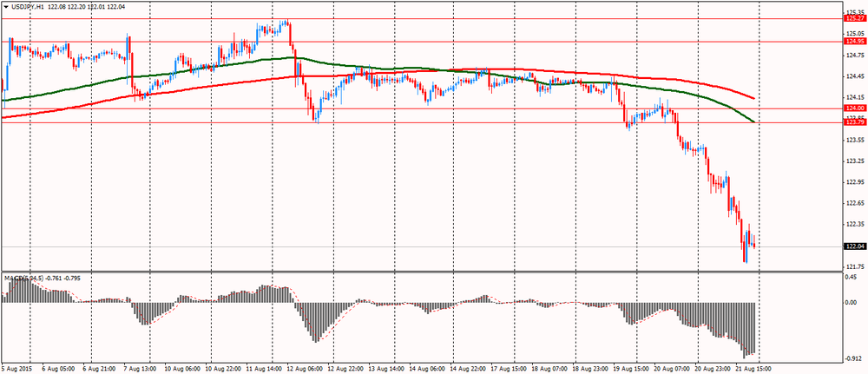Click the black current price label 122.04
The height and width of the screenshot is (374, 868).
tap(856, 246)
